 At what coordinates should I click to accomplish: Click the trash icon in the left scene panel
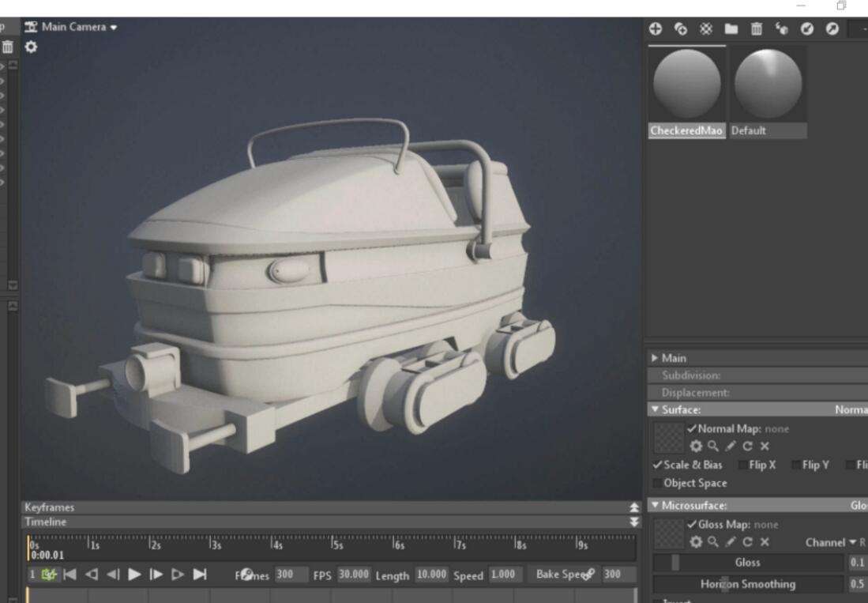[7, 47]
